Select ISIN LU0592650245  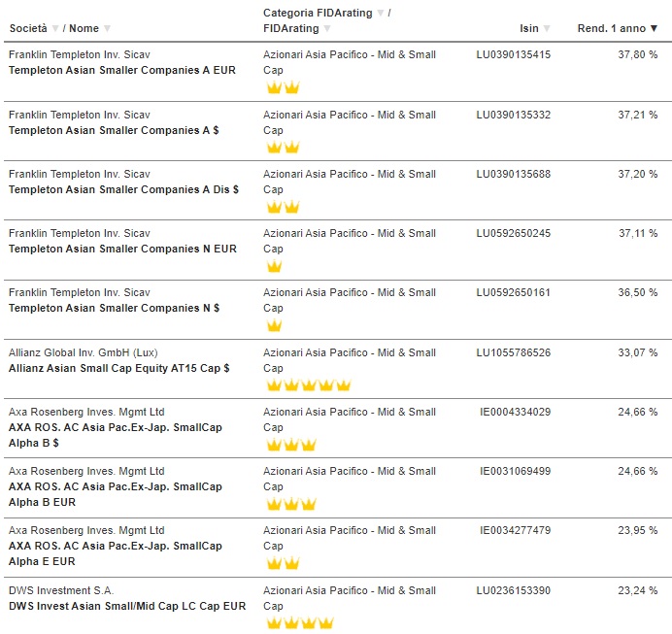[514, 233]
